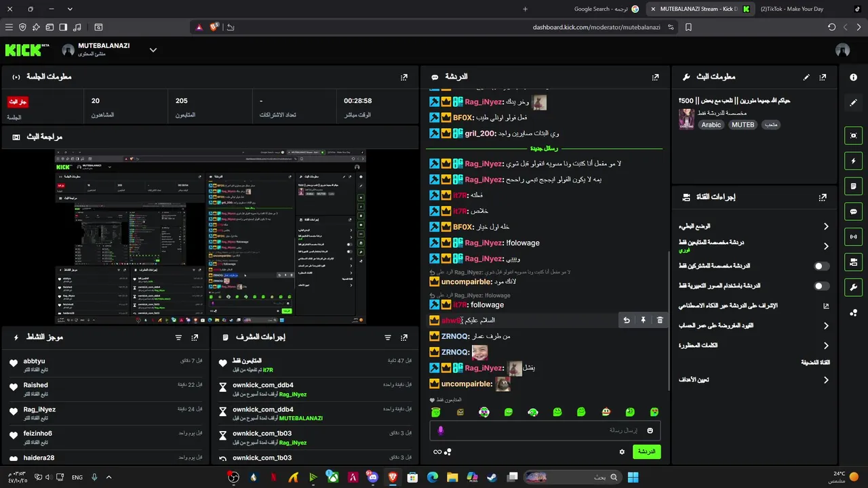Switch to Google Search browser tab

tap(606, 9)
